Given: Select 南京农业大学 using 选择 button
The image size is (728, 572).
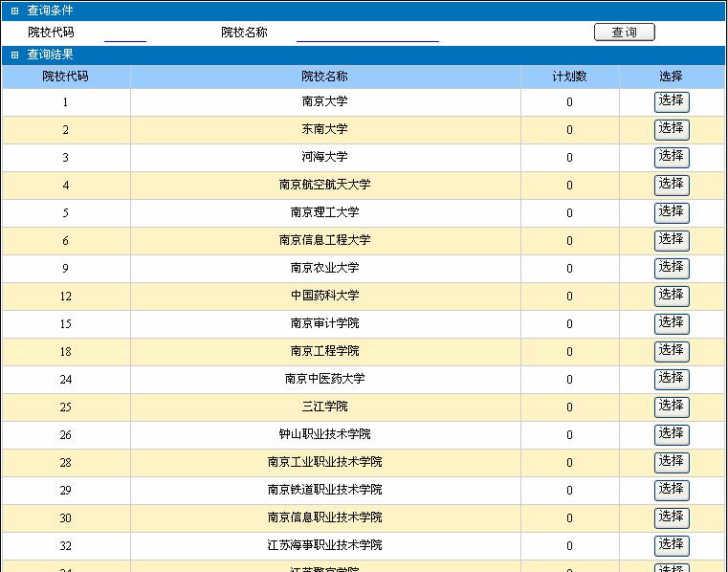Looking at the screenshot, I should tap(671, 268).
